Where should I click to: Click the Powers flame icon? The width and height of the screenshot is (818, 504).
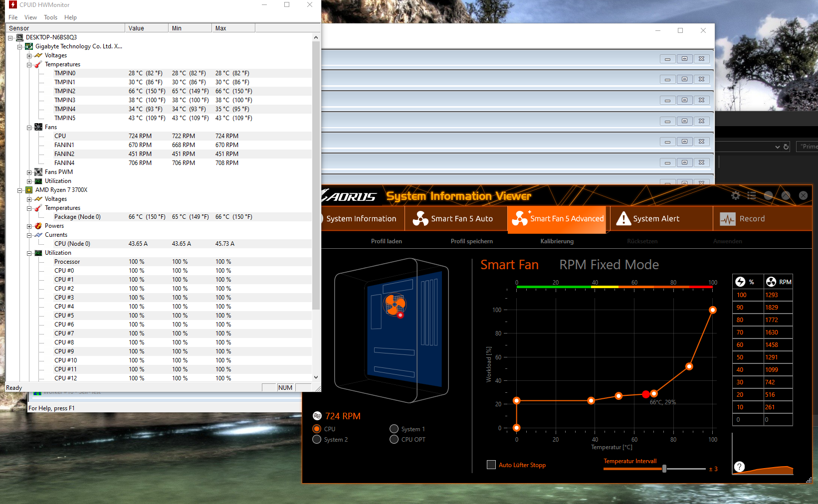pos(38,226)
